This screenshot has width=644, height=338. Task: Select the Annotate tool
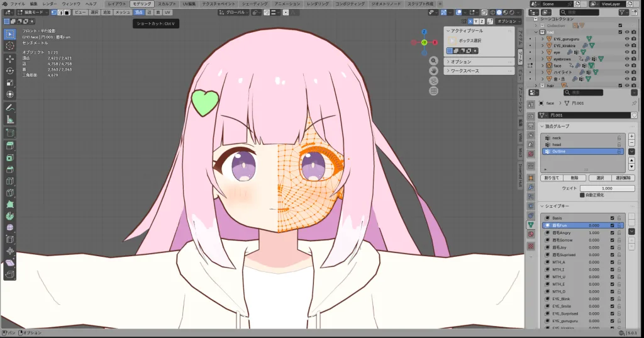(10, 108)
